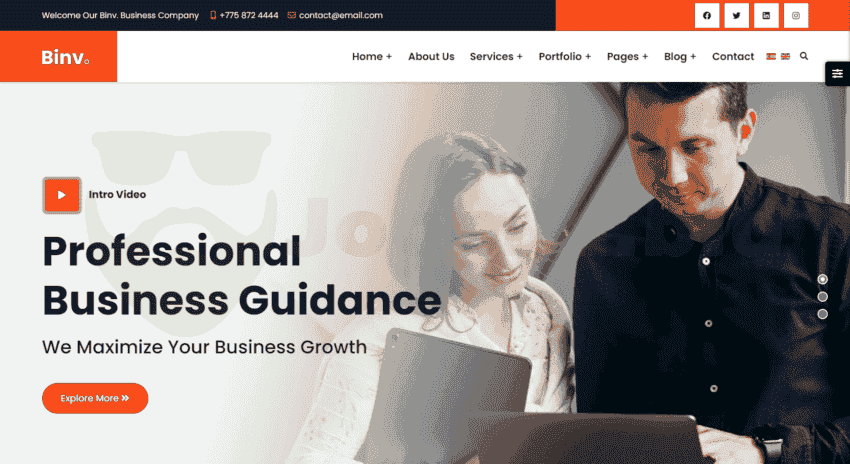Select the second slider dot
Image resolution: width=850 pixels, height=464 pixels.
point(822,297)
